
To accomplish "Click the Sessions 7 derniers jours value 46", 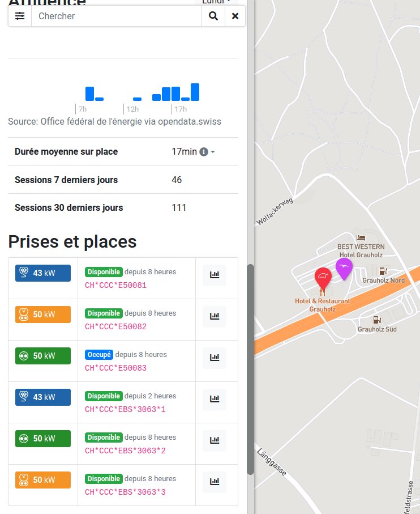I will tap(177, 180).
